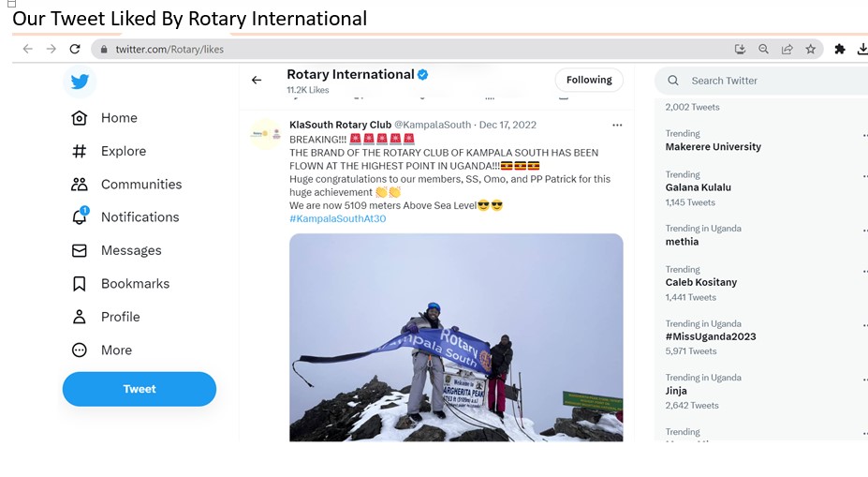
Task: Open the #KampalaSouthAt30 hashtag link
Action: (x=338, y=219)
